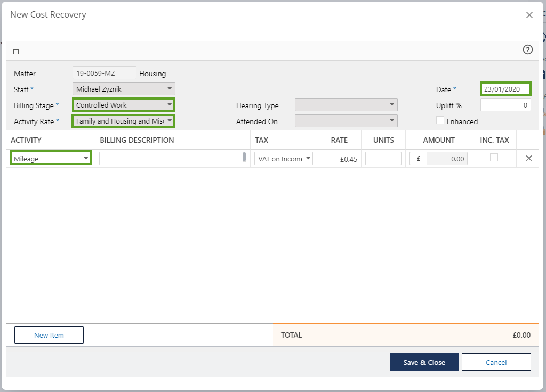Screen dimensions: 546x392
Task: Click the Units input box
Action: click(x=383, y=158)
